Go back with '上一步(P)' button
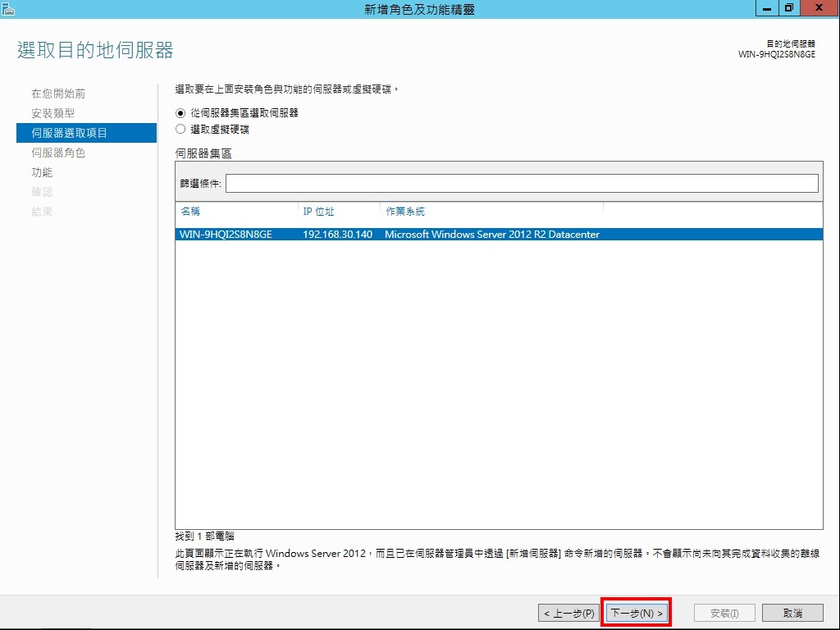The height and width of the screenshot is (630, 840). pos(568,613)
